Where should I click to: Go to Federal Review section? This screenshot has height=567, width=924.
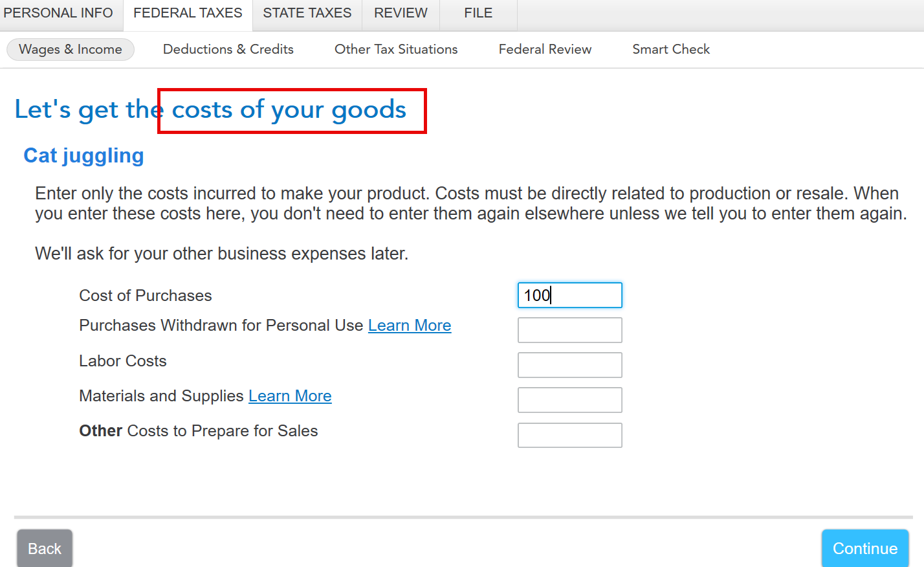point(545,49)
